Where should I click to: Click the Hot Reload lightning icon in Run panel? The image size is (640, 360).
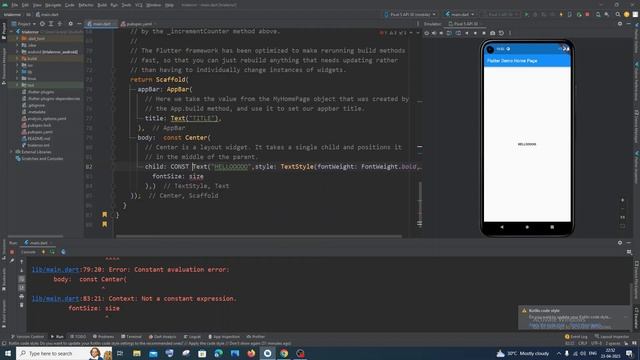click(43, 252)
